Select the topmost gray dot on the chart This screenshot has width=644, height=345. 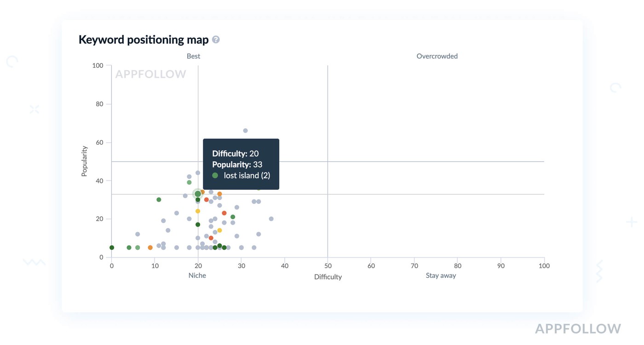[245, 131]
